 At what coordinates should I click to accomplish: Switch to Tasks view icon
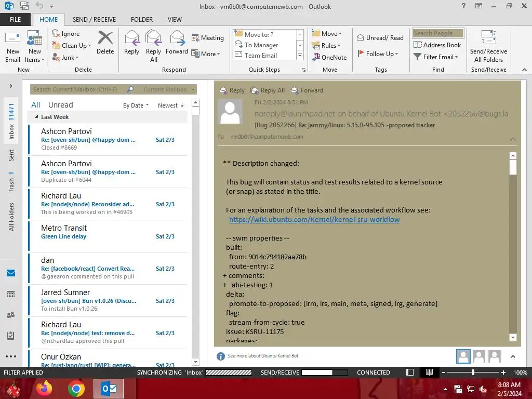[x=11, y=336]
